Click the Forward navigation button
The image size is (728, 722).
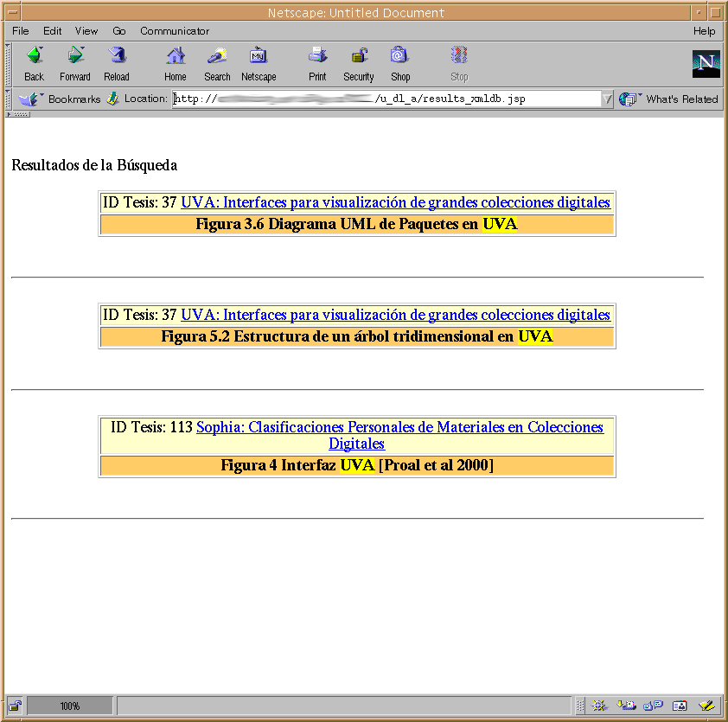[75, 63]
